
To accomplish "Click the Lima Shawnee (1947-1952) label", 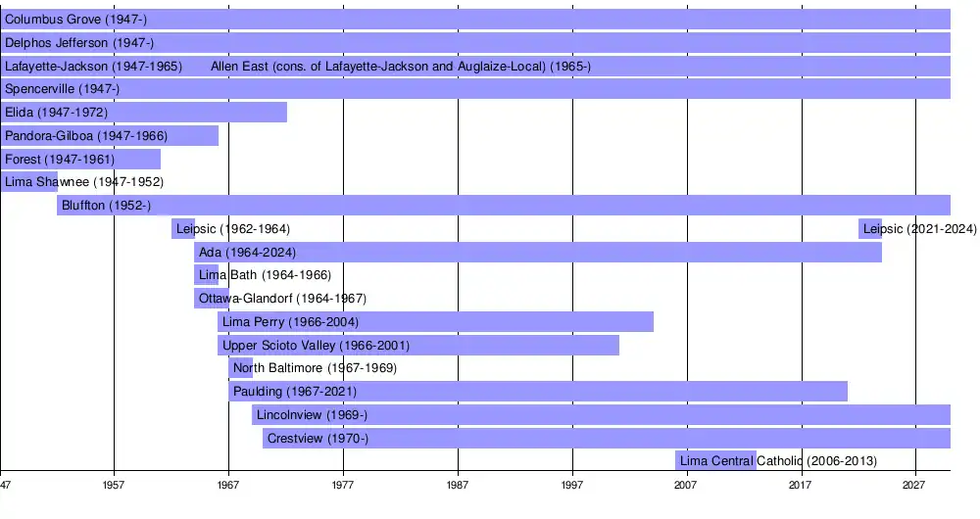I will [x=84, y=182].
